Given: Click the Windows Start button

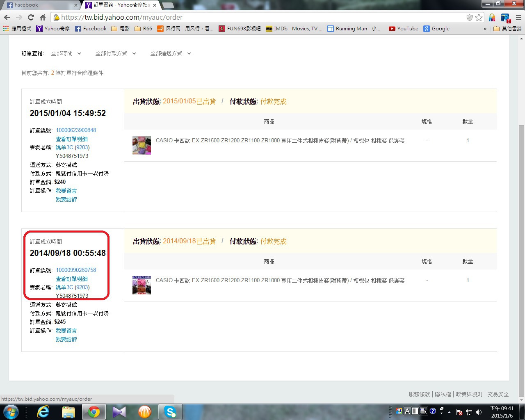Looking at the screenshot, I should click(11, 411).
